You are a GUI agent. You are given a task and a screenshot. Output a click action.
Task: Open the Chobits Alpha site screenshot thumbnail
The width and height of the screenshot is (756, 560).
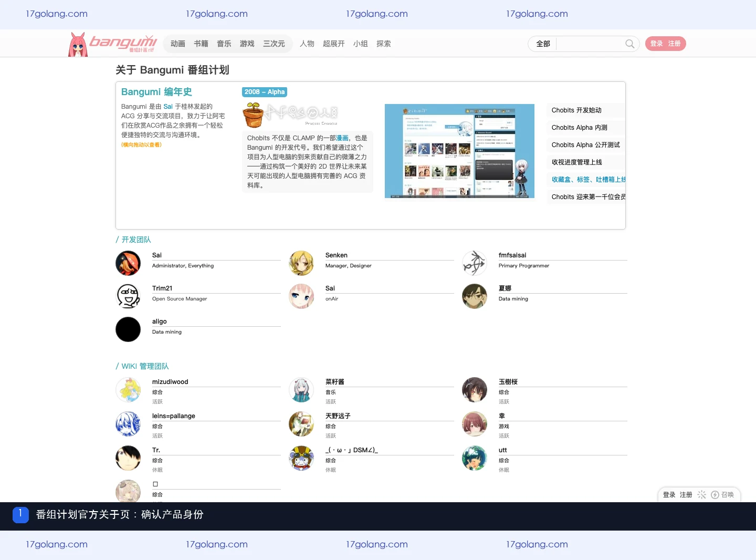pos(459,151)
